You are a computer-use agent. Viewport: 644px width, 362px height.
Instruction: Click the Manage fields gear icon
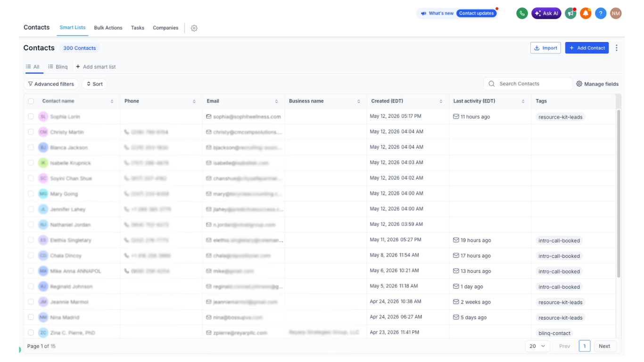579,84
